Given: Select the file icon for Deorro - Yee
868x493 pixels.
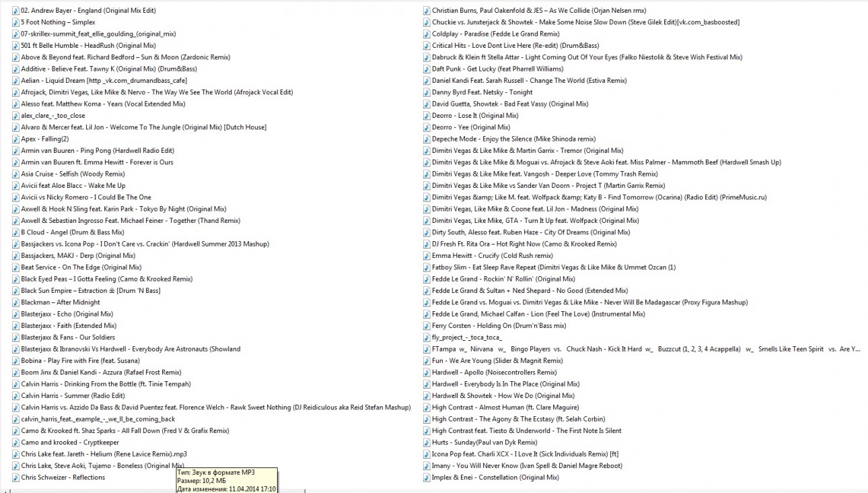Looking at the screenshot, I should [x=427, y=127].
